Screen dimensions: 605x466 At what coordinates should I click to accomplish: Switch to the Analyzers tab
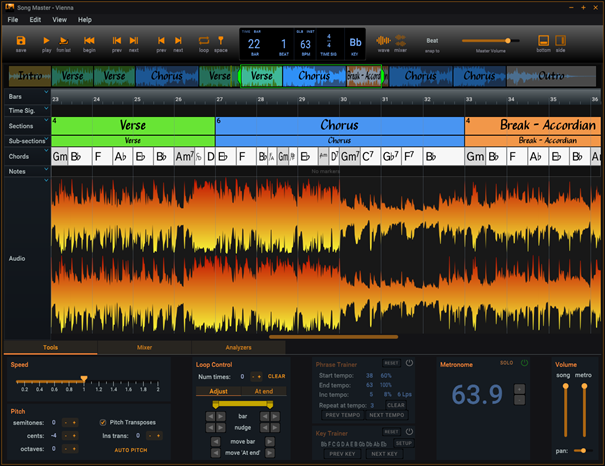(x=238, y=347)
